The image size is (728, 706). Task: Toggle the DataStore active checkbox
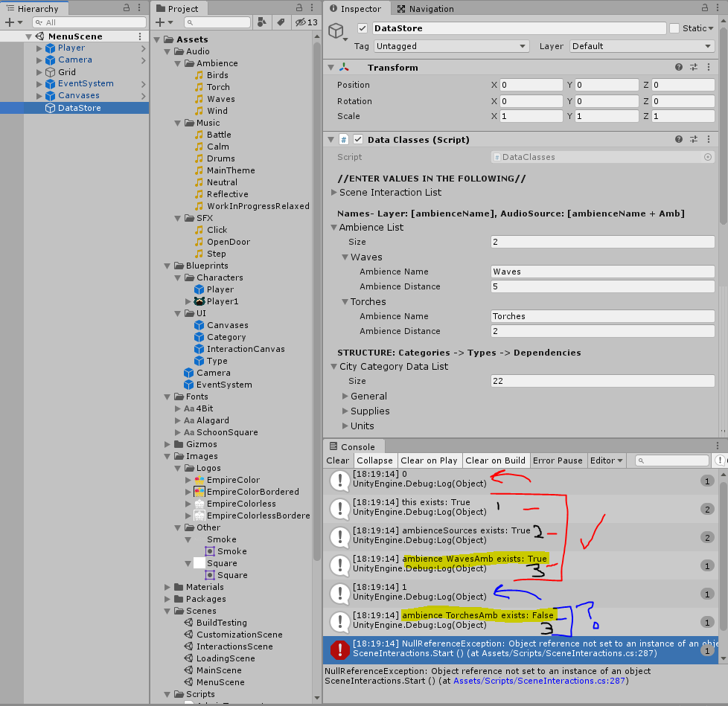(x=363, y=28)
